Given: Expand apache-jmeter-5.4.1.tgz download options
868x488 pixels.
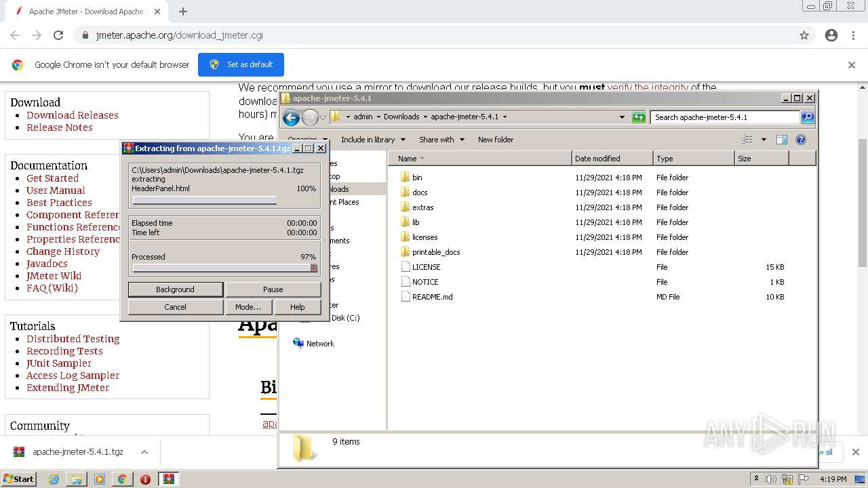Looking at the screenshot, I should click(144, 452).
